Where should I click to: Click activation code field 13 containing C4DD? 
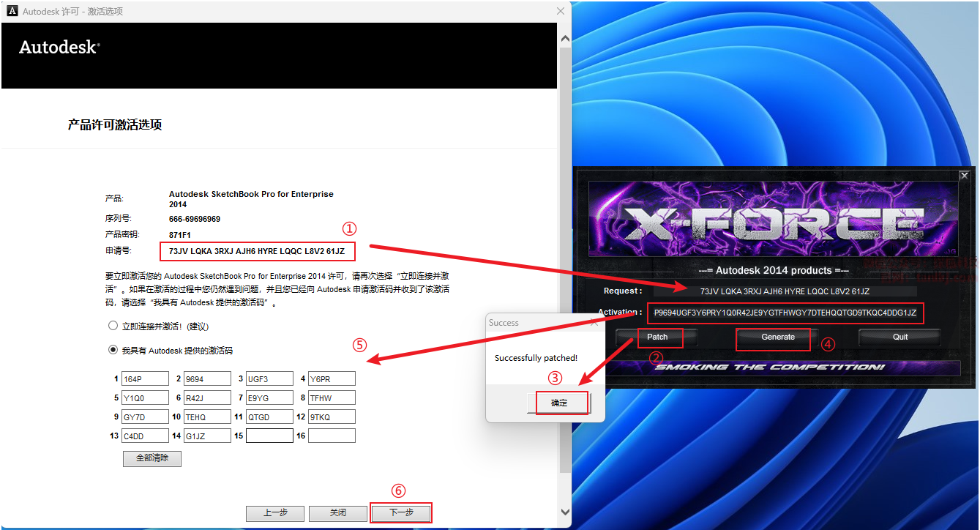tap(145, 436)
